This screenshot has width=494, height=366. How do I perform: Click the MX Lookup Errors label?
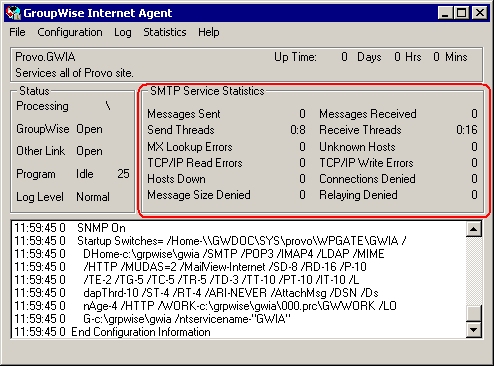coord(190,147)
